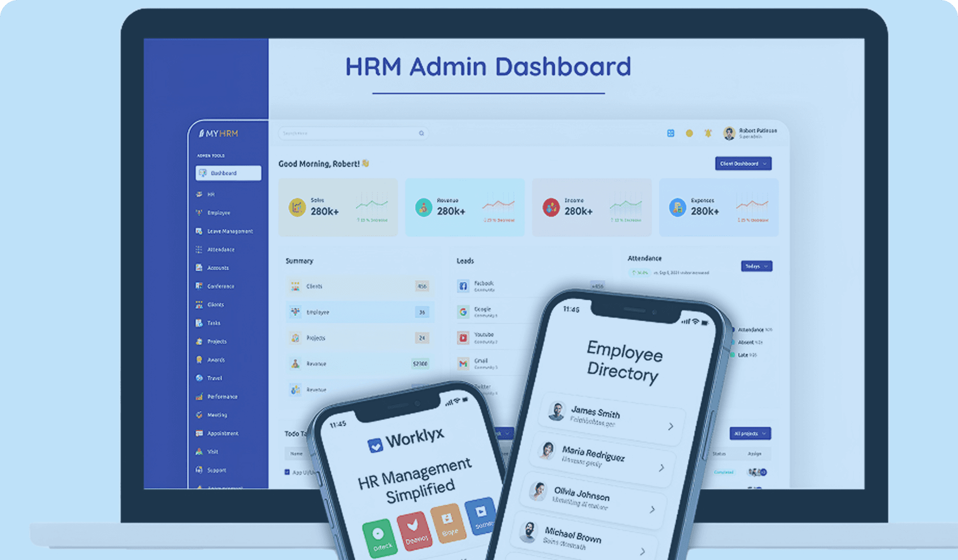
Task: Click the notification bell icon
Action: [x=708, y=133]
